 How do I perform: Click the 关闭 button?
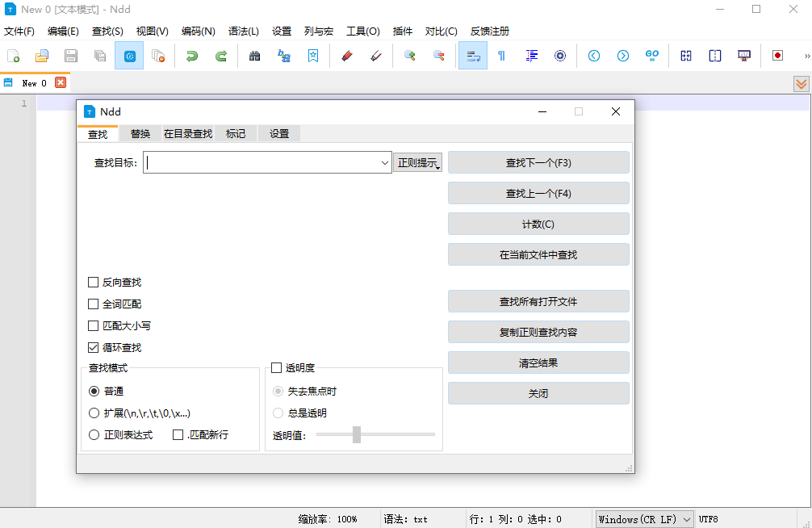pyautogui.click(x=538, y=393)
